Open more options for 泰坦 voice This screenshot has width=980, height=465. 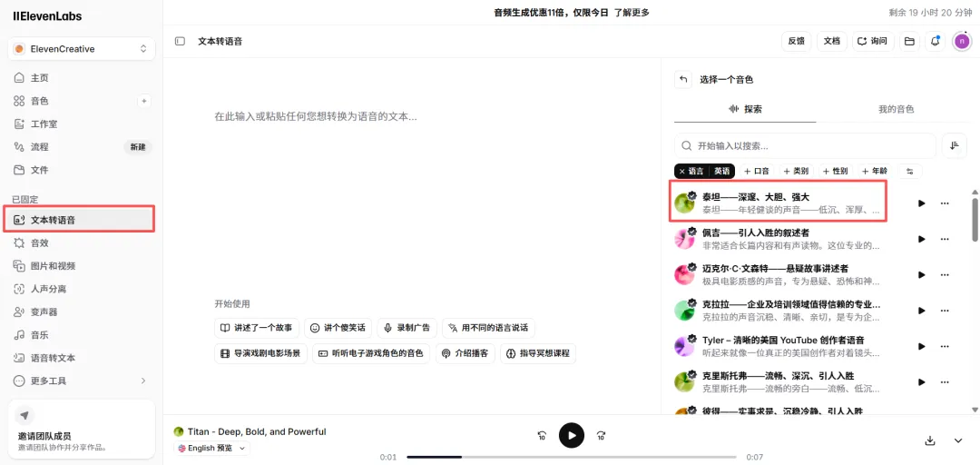(x=945, y=203)
